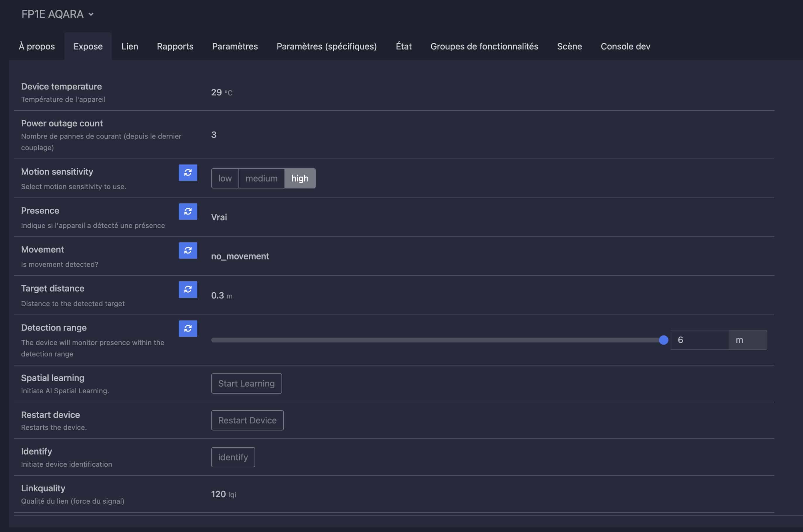Open the Paramètres tab
Screen dimensions: 803x532
[x=235, y=46]
